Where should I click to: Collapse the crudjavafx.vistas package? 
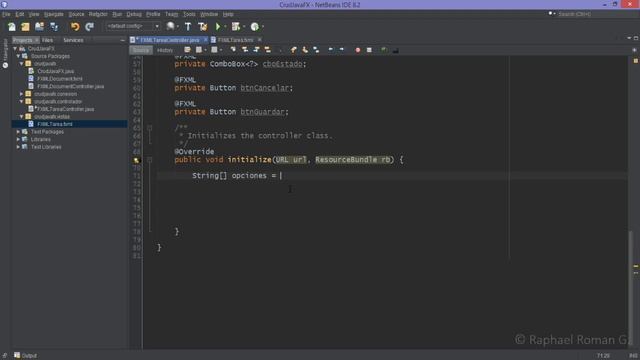pyautogui.click(x=22, y=117)
